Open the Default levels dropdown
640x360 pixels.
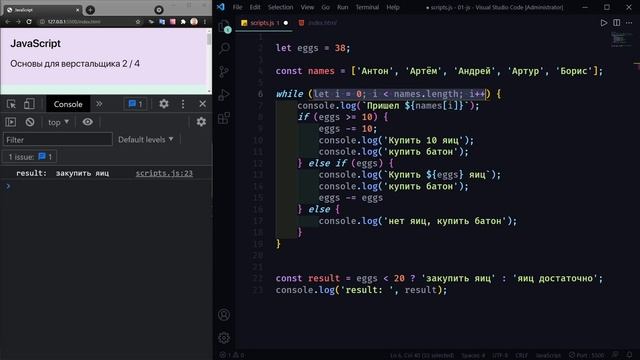coord(146,140)
